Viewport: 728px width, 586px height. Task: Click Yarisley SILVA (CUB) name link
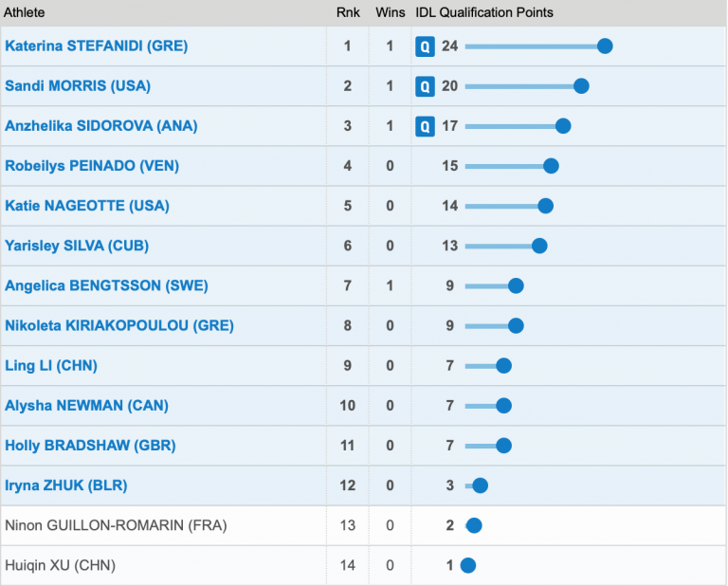[77, 246]
